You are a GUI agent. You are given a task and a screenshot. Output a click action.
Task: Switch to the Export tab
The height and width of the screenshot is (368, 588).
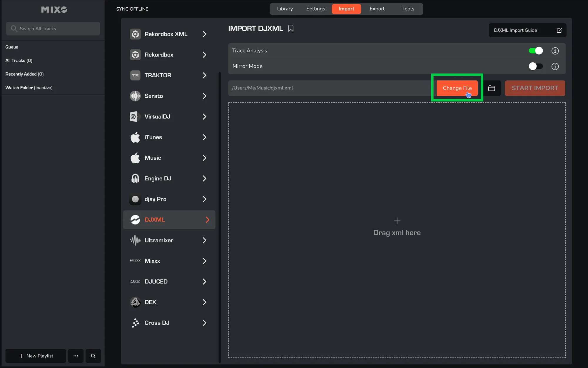(x=377, y=9)
